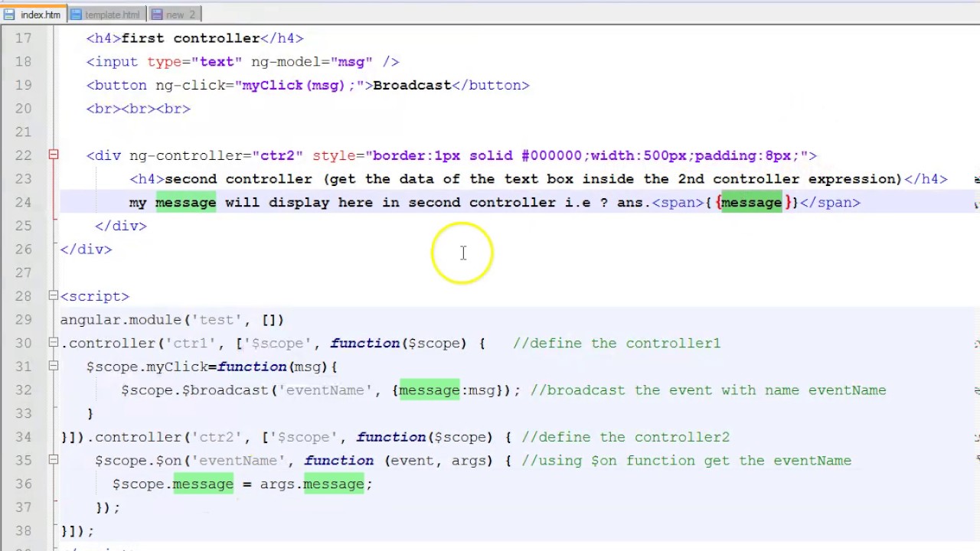Click the 'ctr1' string on line 30
The image size is (980, 551).
point(190,343)
